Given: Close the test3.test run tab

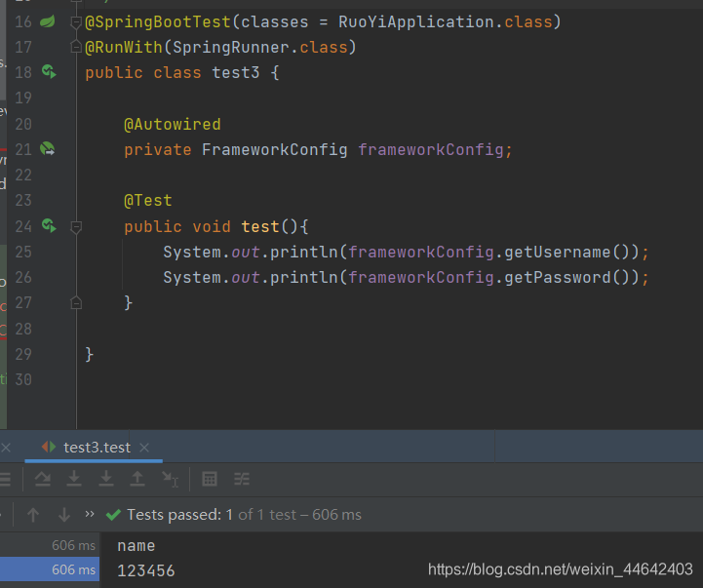Looking at the screenshot, I should click(x=144, y=448).
